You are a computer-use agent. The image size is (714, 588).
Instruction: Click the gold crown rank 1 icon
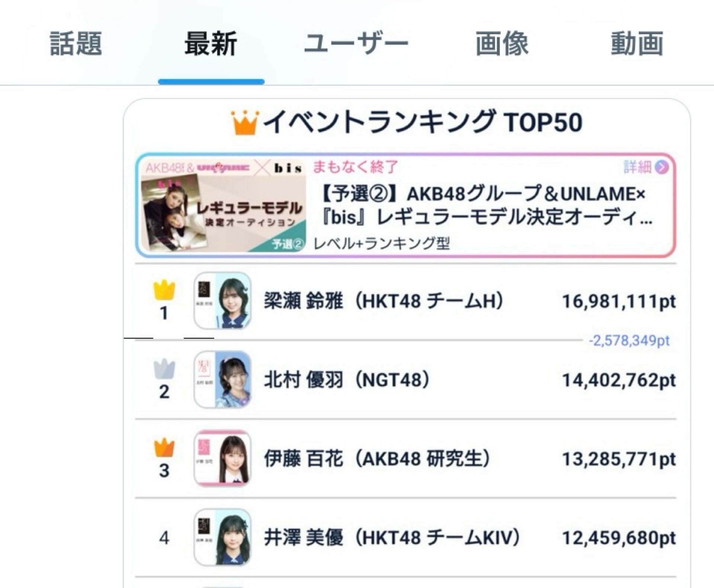point(164,290)
